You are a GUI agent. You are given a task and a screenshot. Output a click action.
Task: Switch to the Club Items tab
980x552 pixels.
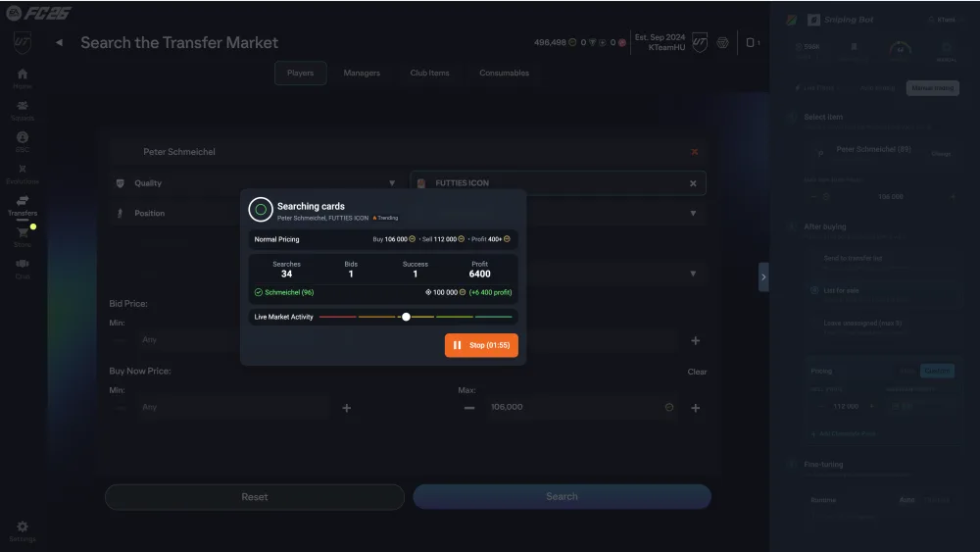tap(429, 74)
